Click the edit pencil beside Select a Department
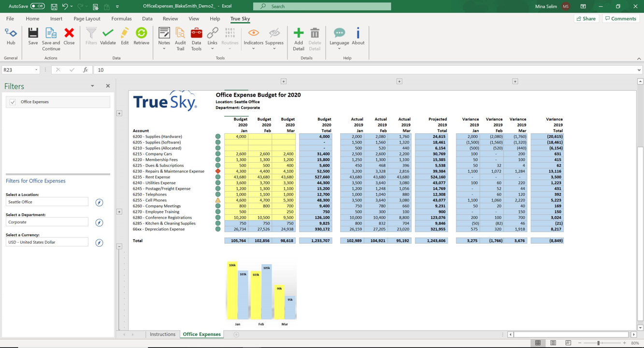The height and width of the screenshot is (348, 644). tap(99, 223)
